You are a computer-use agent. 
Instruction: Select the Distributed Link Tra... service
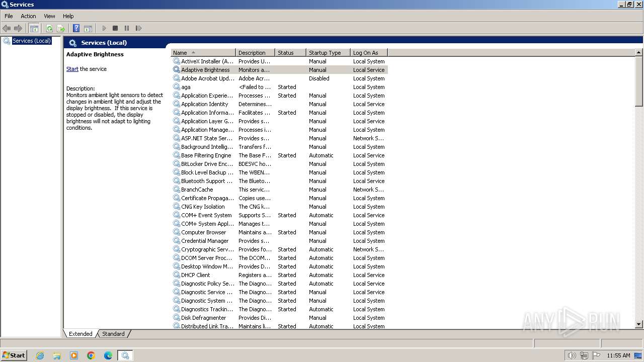point(207,326)
